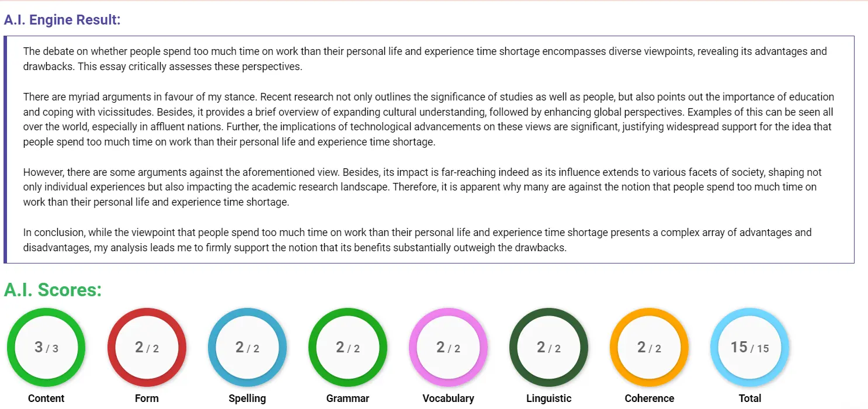Click the 15/15 Total score value

click(x=749, y=347)
